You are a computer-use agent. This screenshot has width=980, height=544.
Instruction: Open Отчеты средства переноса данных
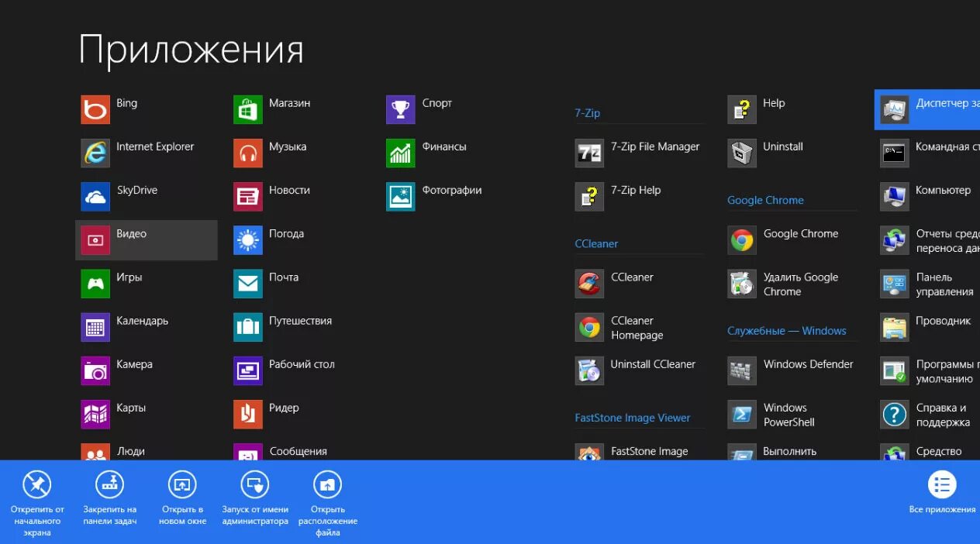[928, 240]
